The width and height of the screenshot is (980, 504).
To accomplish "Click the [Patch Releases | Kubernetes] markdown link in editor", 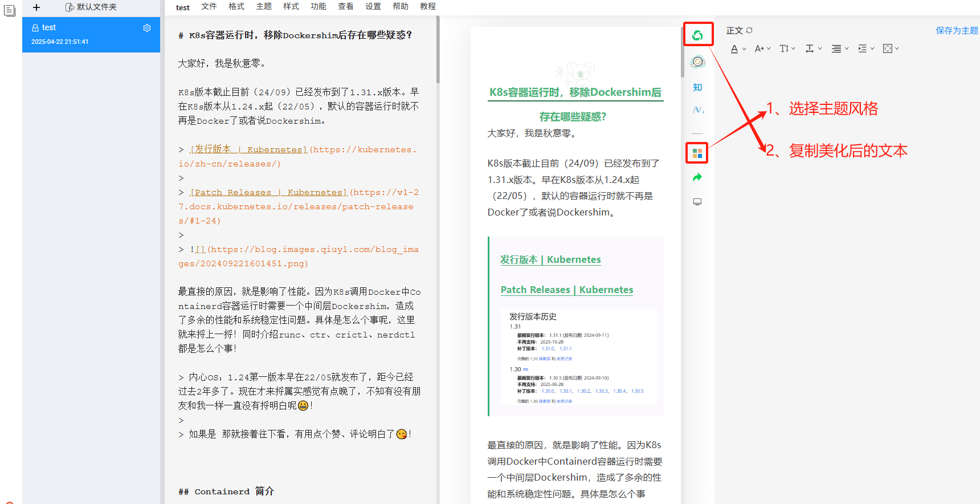I will coord(268,192).
